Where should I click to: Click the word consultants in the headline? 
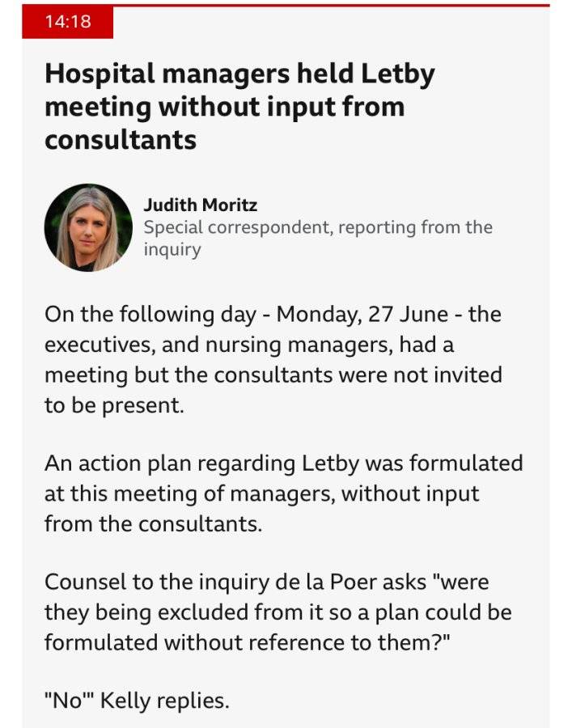point(121,139)
